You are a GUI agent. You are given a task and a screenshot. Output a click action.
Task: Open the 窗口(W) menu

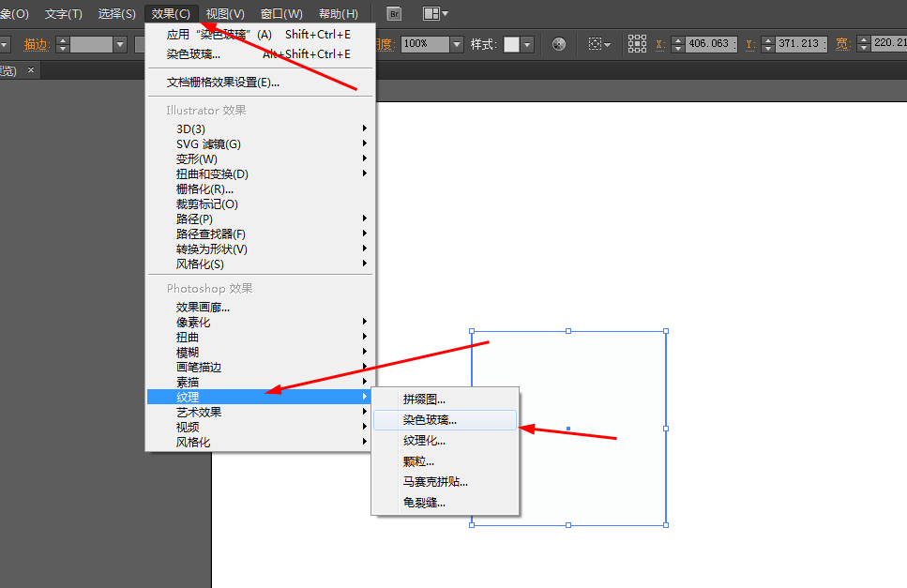pos(280,13)
